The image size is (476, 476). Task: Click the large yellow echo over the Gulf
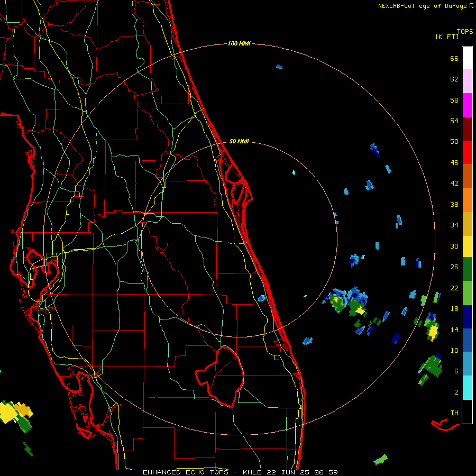point(9,412)
